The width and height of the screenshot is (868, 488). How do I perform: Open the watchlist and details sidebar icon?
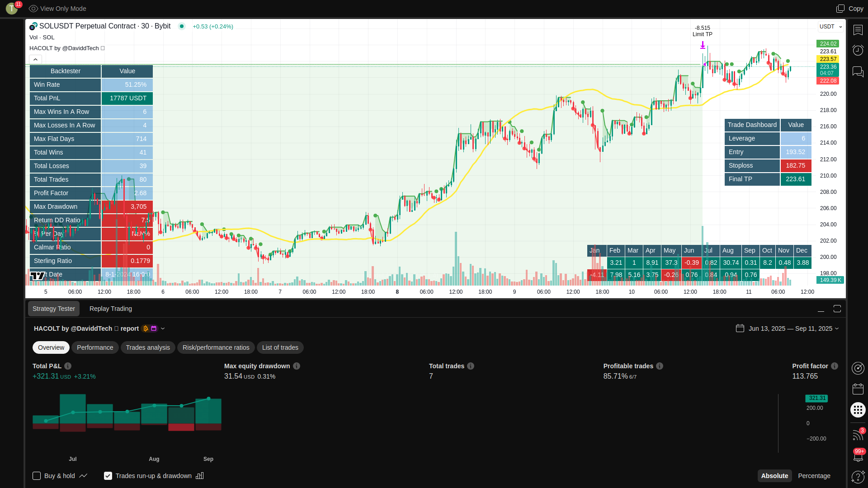858,30
